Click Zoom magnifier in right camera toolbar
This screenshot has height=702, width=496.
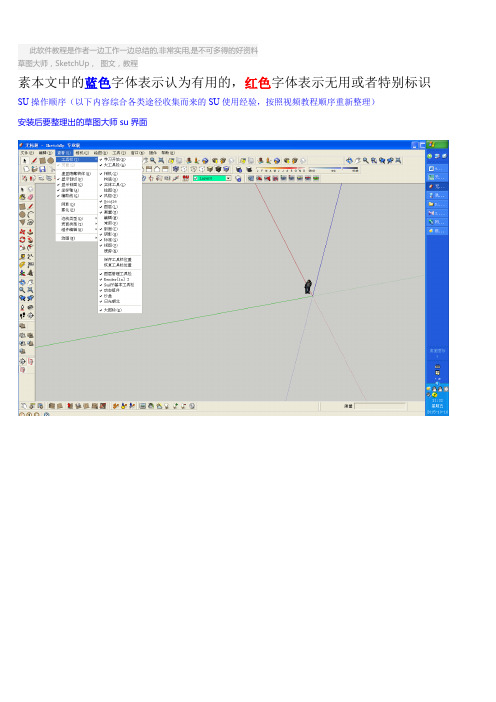tap(366, 161)
